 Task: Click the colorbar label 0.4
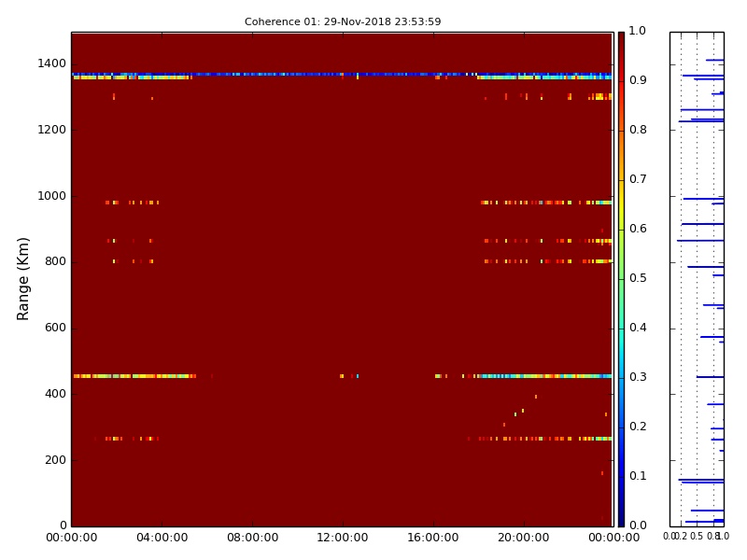(638, 329)
